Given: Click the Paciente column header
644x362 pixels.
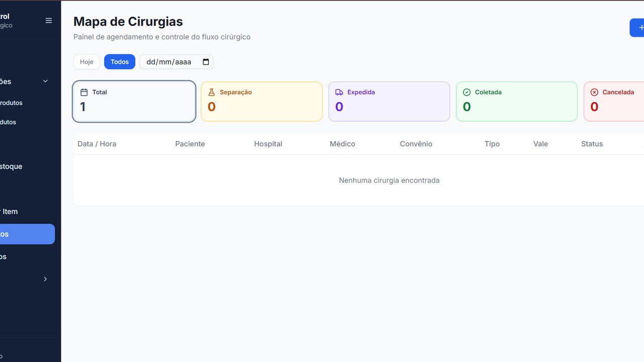Looking at the screenshot, I should 190,144.
